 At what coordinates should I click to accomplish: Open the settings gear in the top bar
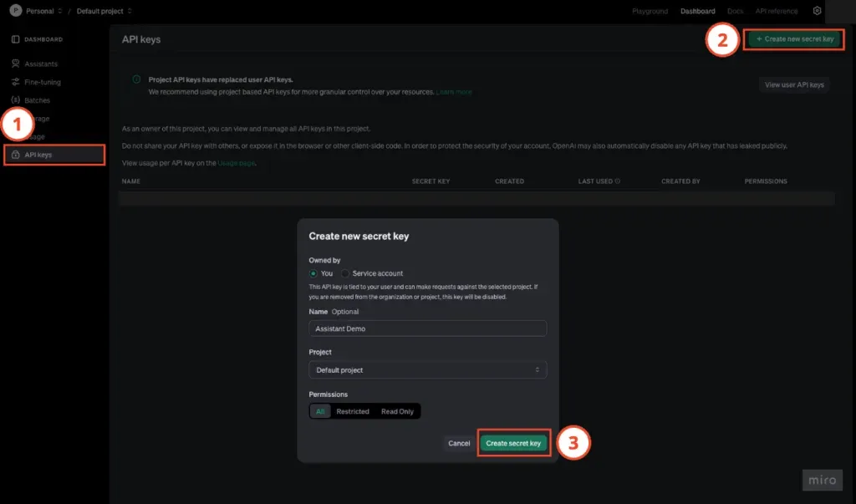817,11
